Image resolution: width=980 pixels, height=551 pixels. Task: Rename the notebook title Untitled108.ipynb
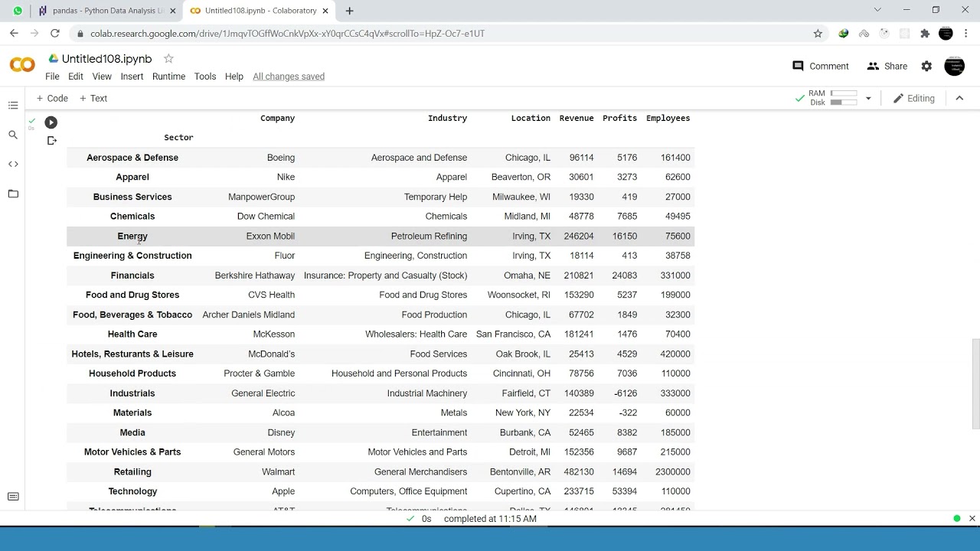pyautogui.click(x=106, y=59)
